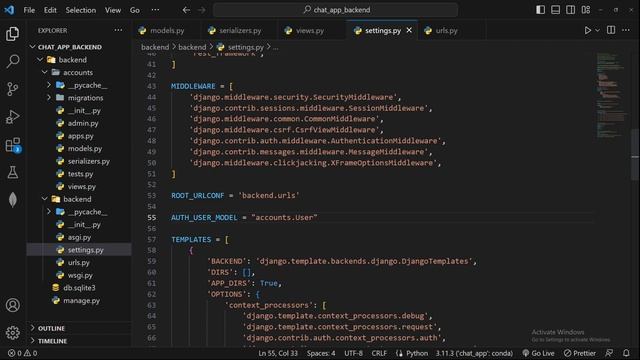
Task: Switch to the serializers.py tab
Action: [x=240, y=31]
